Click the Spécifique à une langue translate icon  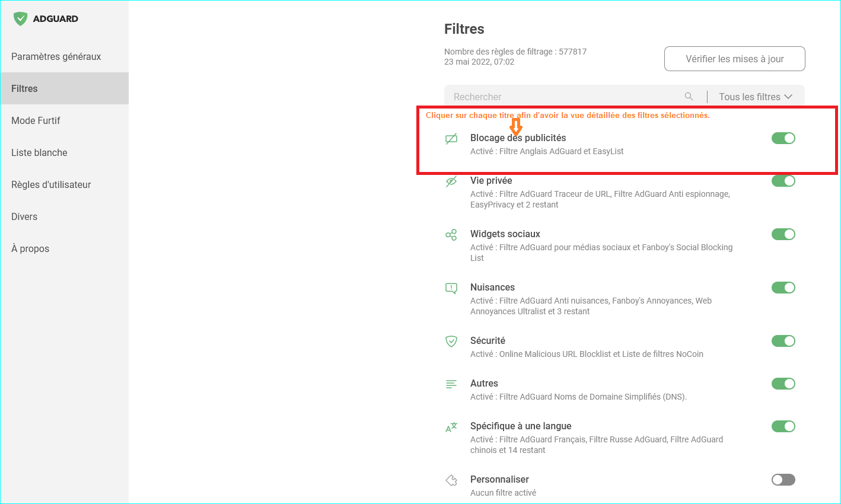click(x=451, y=427)
